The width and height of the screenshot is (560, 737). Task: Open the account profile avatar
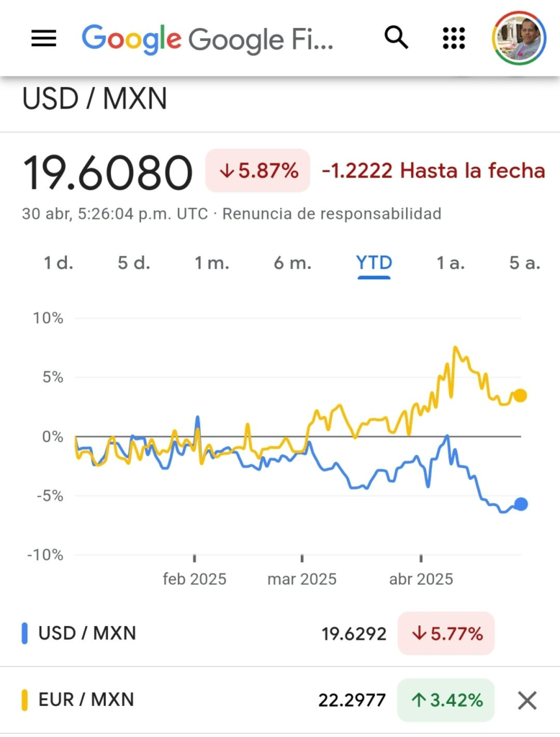[x=519, y=38]
